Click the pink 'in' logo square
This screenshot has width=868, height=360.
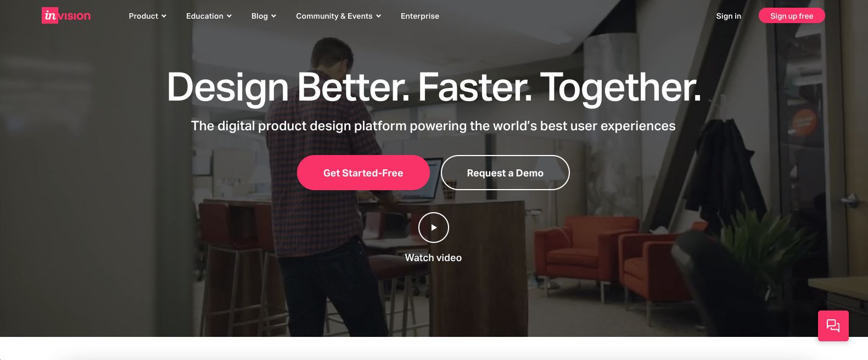[x=50, y=15]
